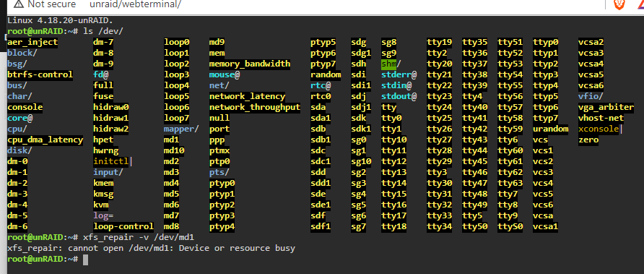644x274 pixels.
Task: Click the 'log=' socket entry
Action: point(103,215)
